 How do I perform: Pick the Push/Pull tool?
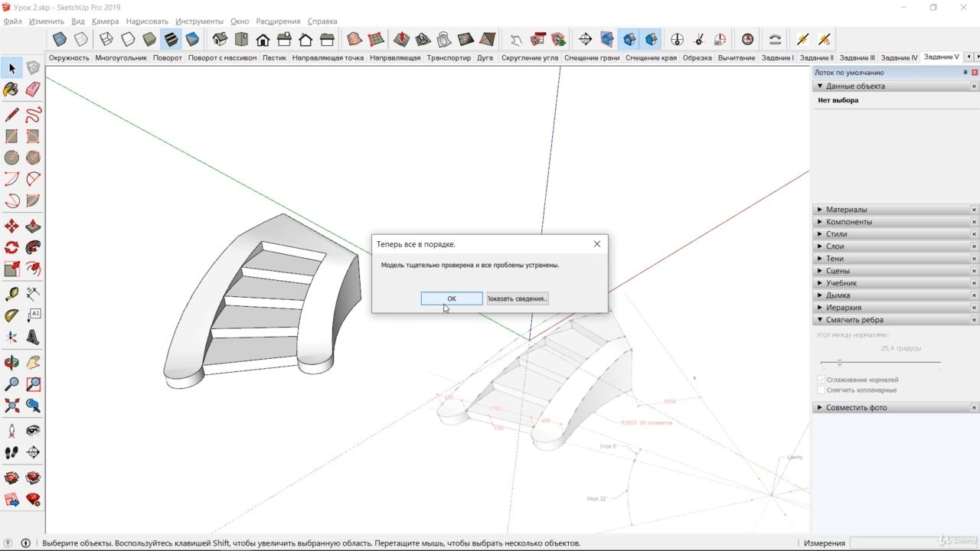pyautogui.click(x=33, y=227)
